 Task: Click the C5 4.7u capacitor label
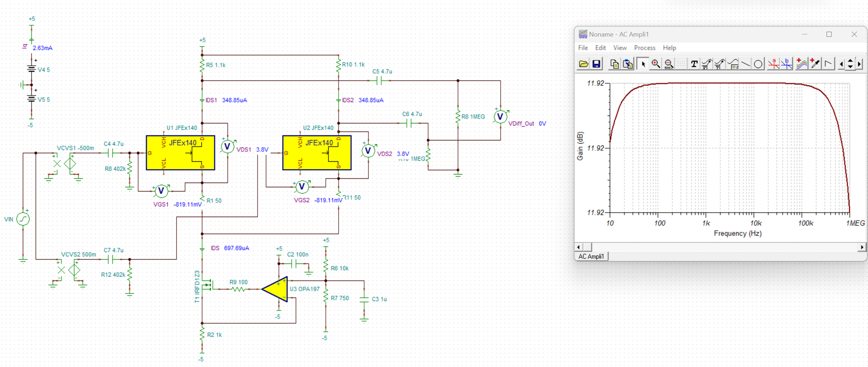(382, 72)
